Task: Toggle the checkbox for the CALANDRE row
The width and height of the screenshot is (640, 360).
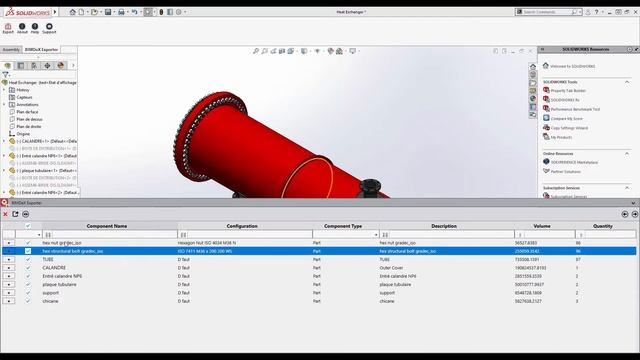Action: click(x=28, y=268)
